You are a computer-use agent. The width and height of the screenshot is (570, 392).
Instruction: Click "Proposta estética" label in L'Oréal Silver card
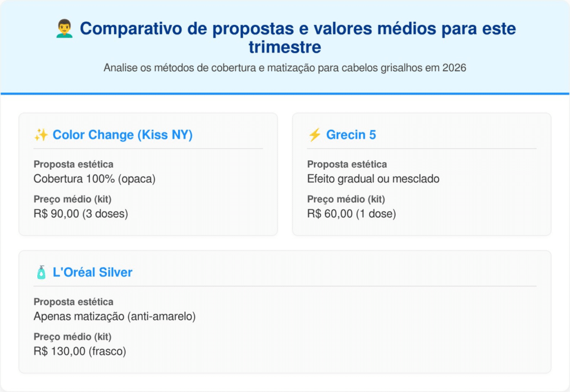73,302
